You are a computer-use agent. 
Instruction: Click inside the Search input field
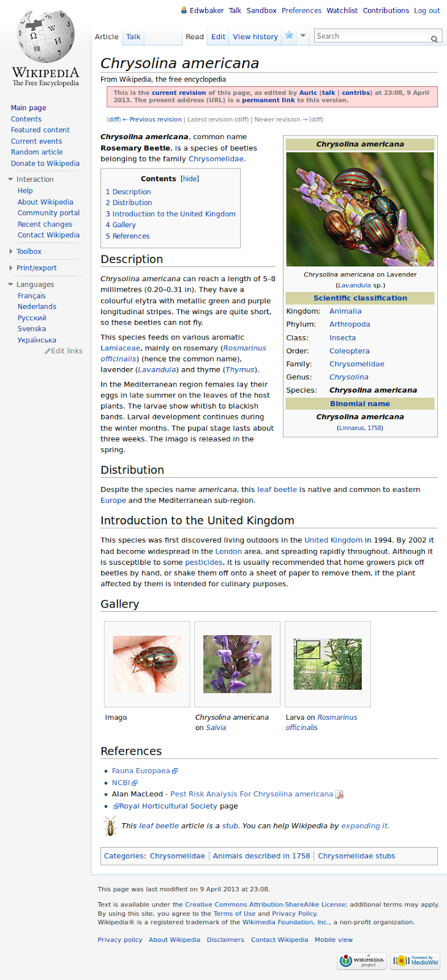point(370,36)
